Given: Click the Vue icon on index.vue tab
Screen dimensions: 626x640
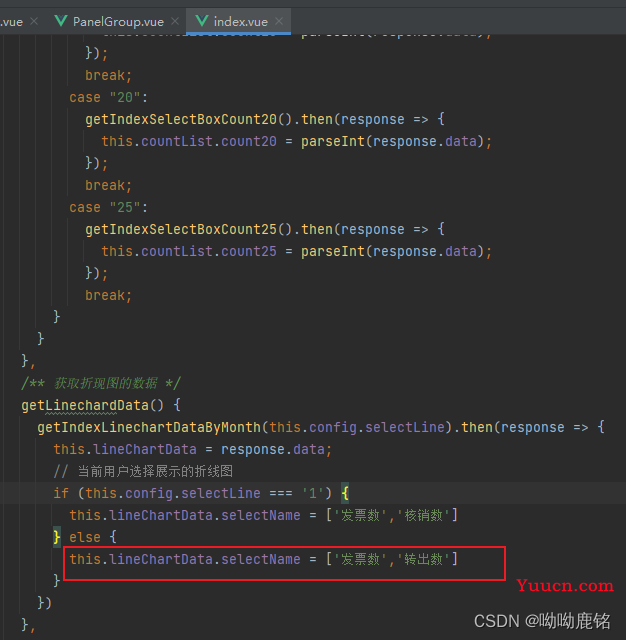Looking at the screenshot, I should pyautogui.click(x=202, y=21).
